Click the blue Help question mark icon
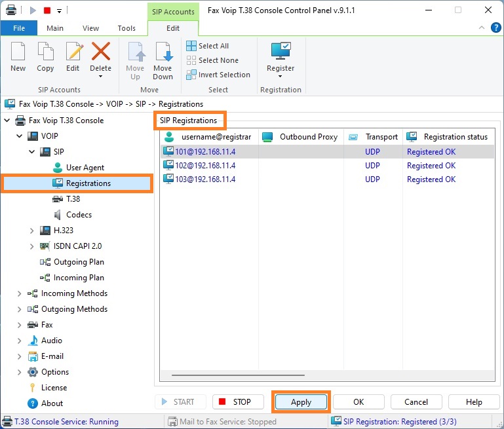The image size is (504, 429). pyautogui.click(x=495, y=28)
